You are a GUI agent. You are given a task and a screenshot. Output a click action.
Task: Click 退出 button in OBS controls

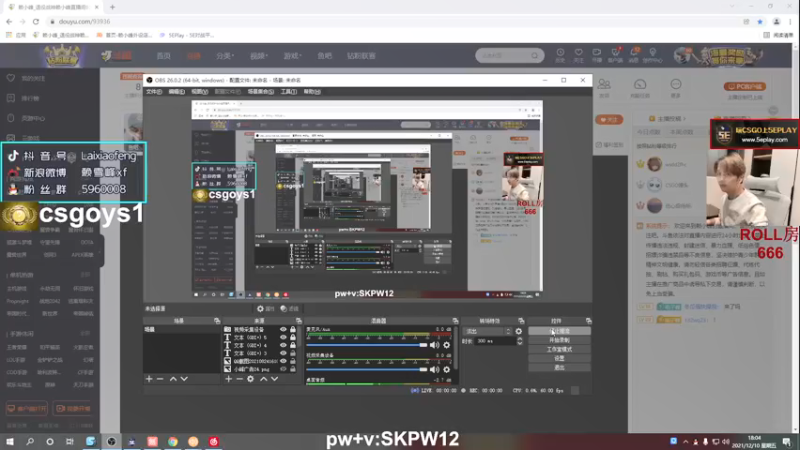tap(559, 367)
